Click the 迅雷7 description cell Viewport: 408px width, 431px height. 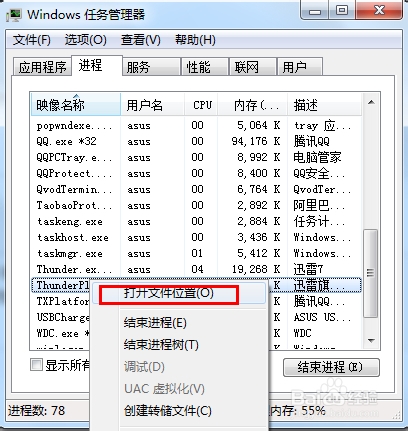coord(308,269)
